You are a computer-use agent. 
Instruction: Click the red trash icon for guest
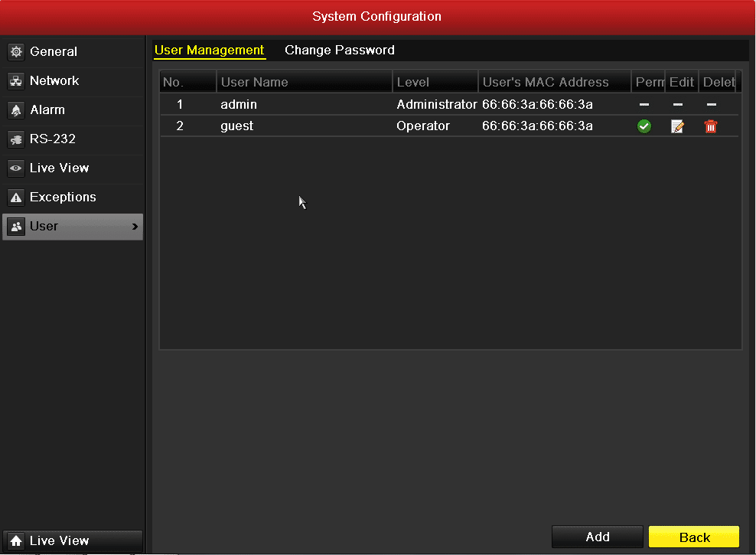pyautogui.click(x=711, y=126)
